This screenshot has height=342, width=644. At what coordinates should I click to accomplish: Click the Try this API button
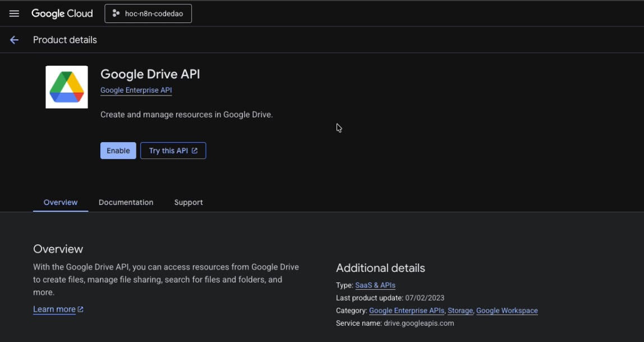(x=173, y=151)
